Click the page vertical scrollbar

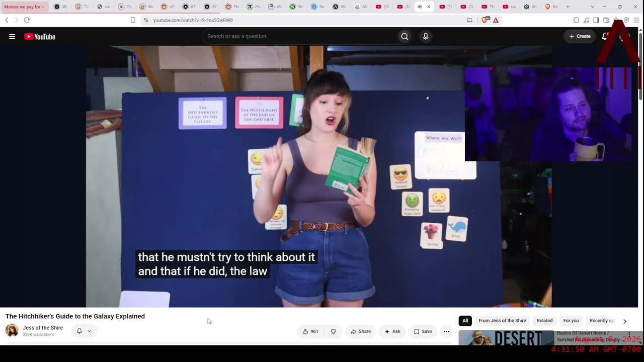(x=640, y=65)
